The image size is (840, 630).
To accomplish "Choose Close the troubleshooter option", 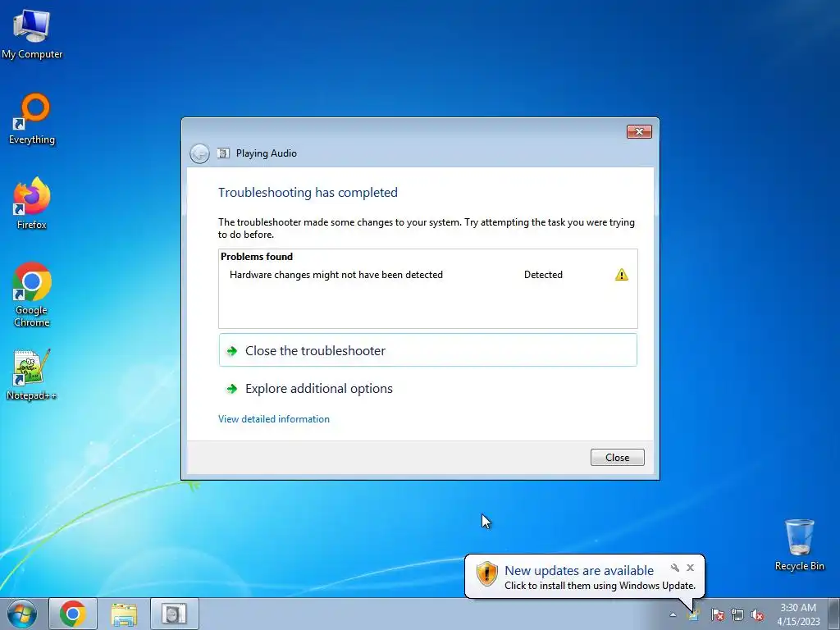I will (428, 350).
